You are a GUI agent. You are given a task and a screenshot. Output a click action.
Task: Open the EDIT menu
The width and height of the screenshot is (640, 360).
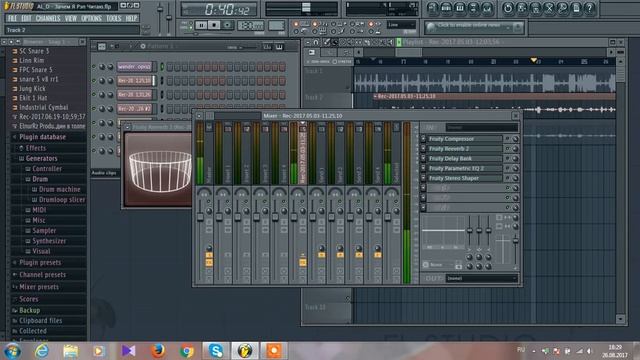[26, 18]
